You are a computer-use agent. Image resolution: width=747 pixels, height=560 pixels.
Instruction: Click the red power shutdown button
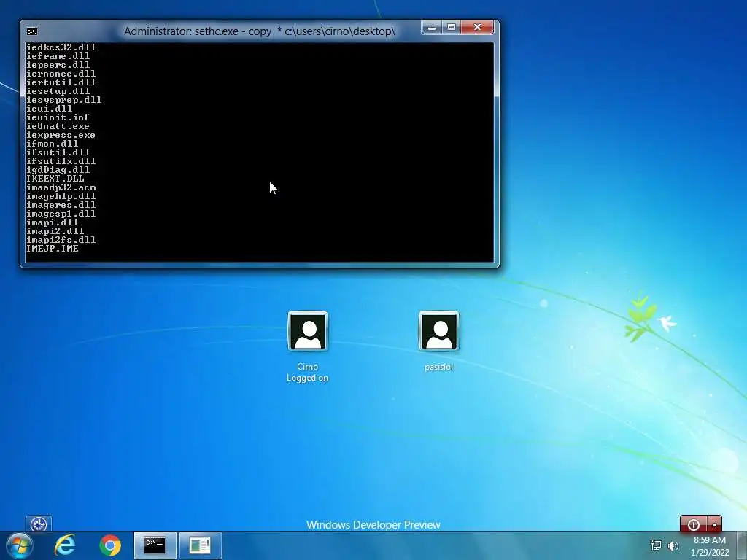[x=694, y=524]
